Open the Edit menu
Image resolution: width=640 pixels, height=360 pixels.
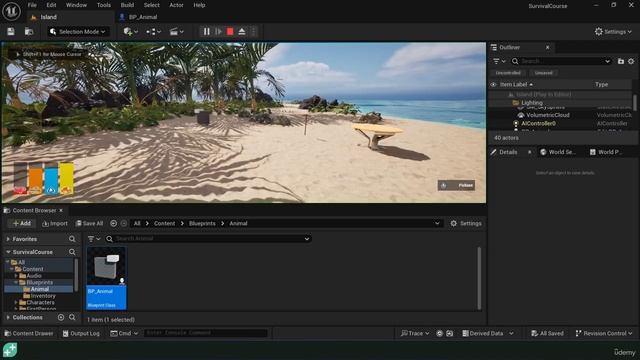pyautogui.click(x=51, y=5)
